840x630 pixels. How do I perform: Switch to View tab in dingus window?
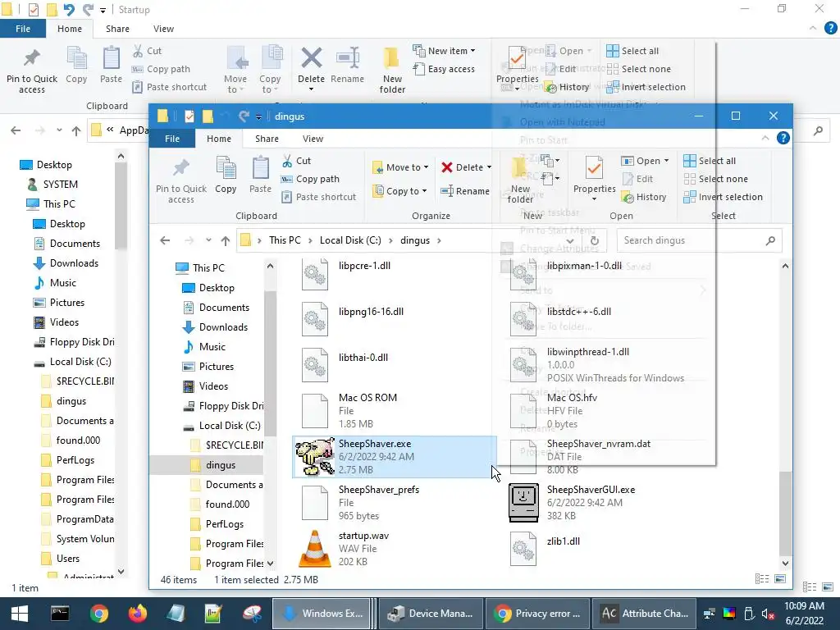pos(313,138)
